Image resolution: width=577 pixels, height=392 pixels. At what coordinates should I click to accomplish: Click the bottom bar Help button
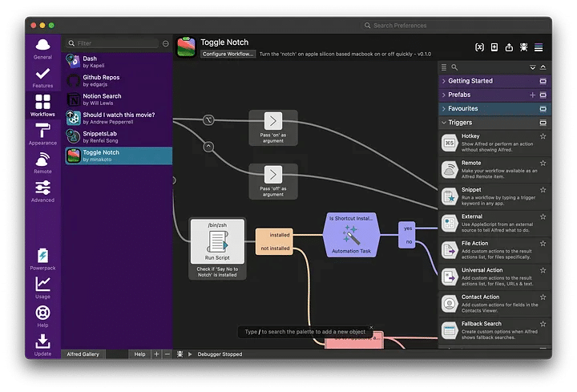139,354
